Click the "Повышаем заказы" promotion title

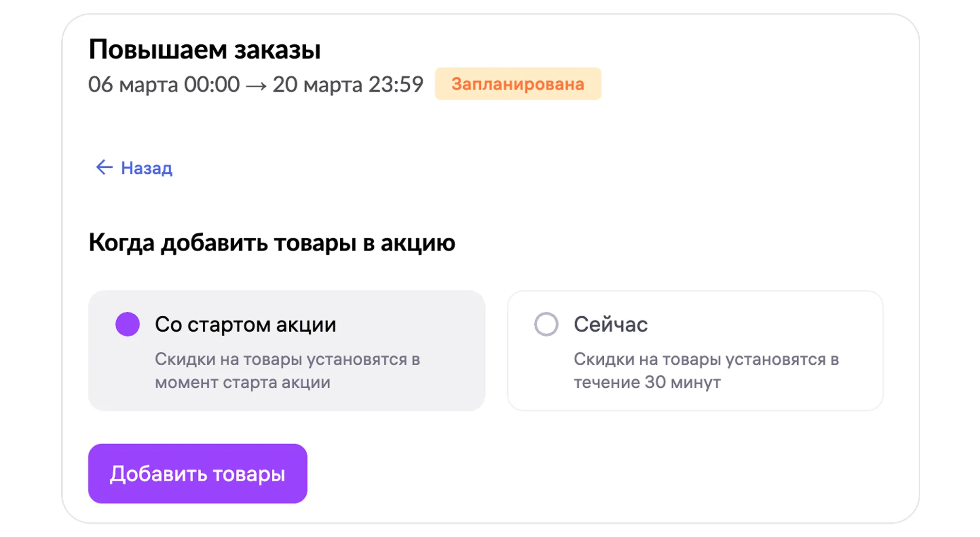click(204, 50)
